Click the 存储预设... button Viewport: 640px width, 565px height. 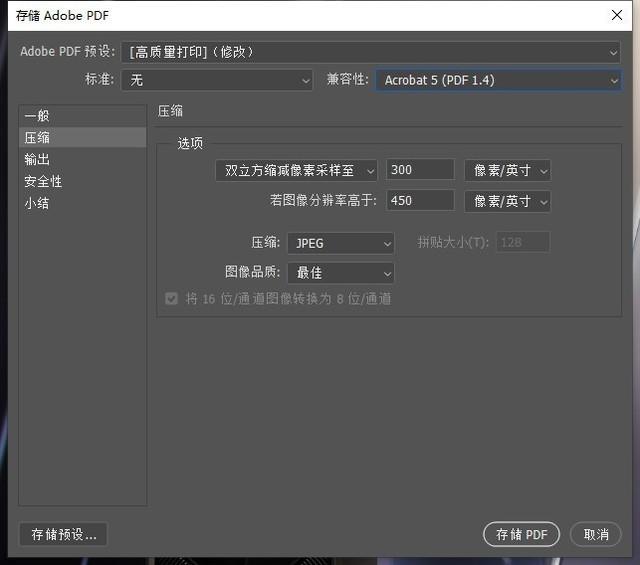pos(63,534)
